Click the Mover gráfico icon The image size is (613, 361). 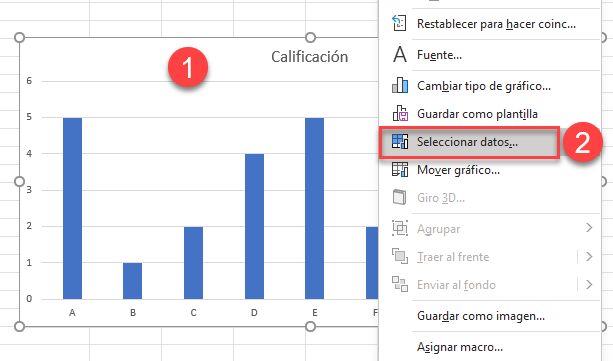400,169
